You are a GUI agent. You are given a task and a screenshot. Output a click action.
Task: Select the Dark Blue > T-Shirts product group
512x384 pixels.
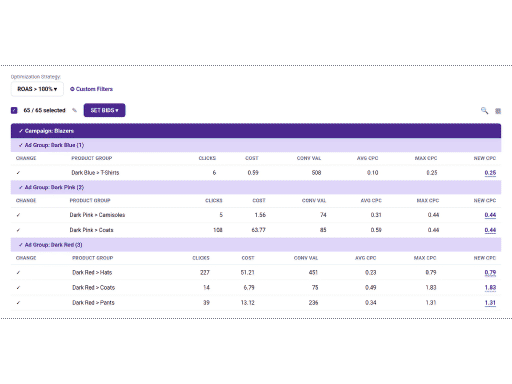pyautogui.click(x=95, y=173)
